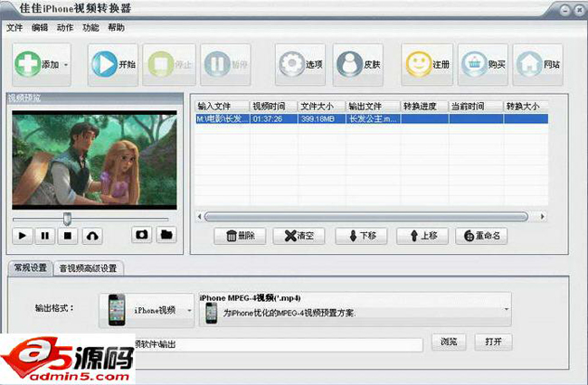Image resolution: width=588 pixels, height=385 pixels.
Task: Take a snapshot with the camera icon
Action: tap(142, 235)
